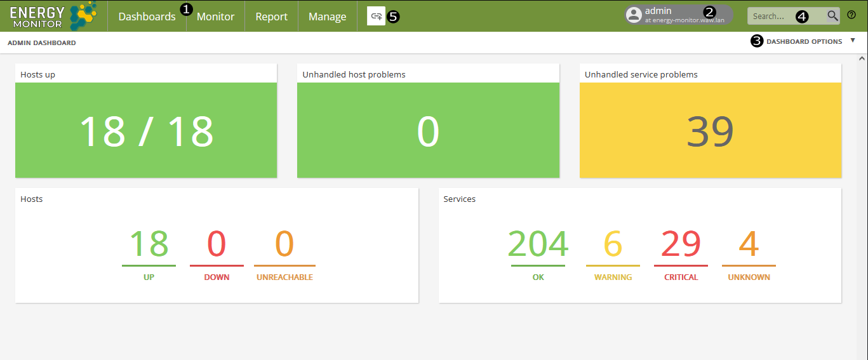
Task: Expand the Dashboard Options arrow
Action: point(853,41)
